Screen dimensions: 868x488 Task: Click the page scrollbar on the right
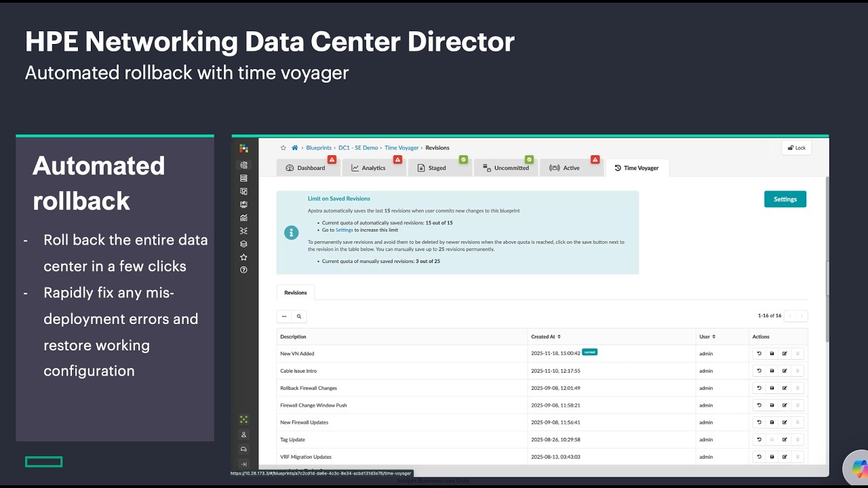pos(827,278)
